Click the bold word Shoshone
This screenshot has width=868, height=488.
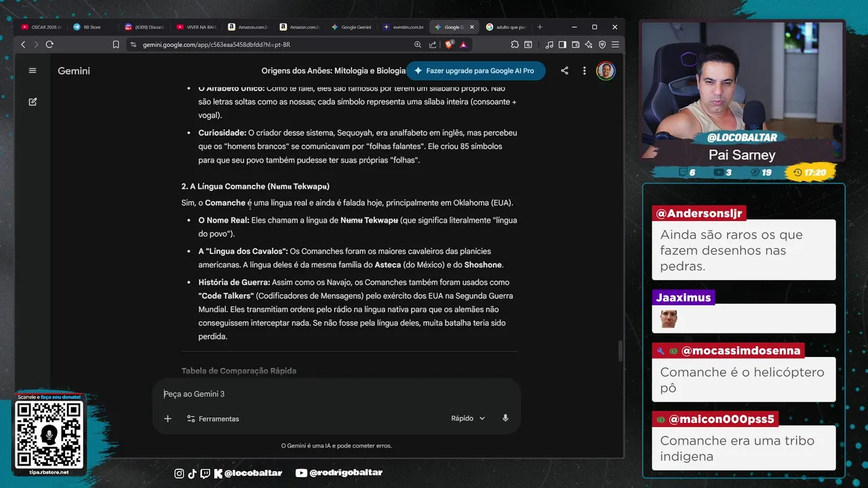[x=483, y=265]
